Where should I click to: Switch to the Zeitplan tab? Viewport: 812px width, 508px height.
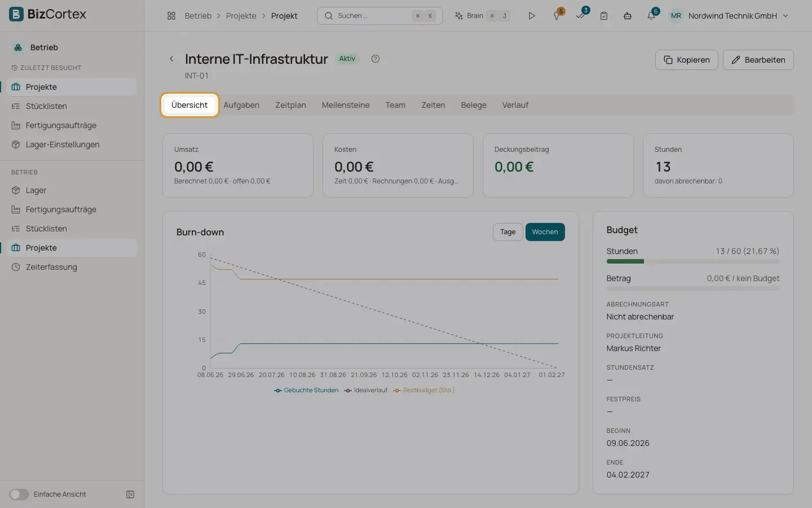click(290, 105)
